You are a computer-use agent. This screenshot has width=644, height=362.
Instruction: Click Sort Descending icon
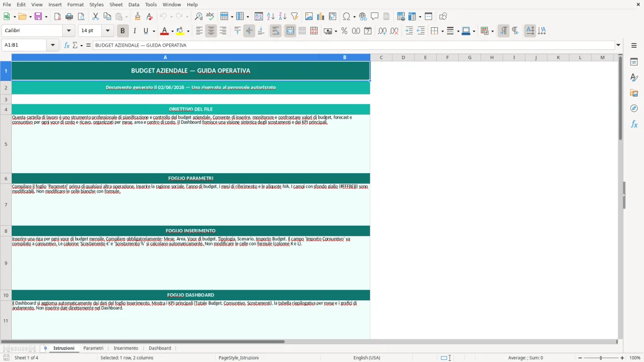[x=283, y=17]
